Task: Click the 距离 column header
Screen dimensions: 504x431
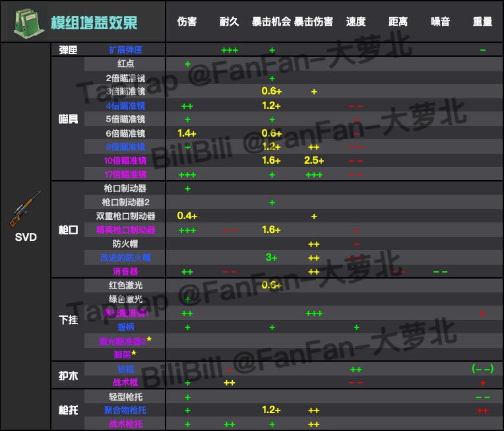Action: click(398, 22)
